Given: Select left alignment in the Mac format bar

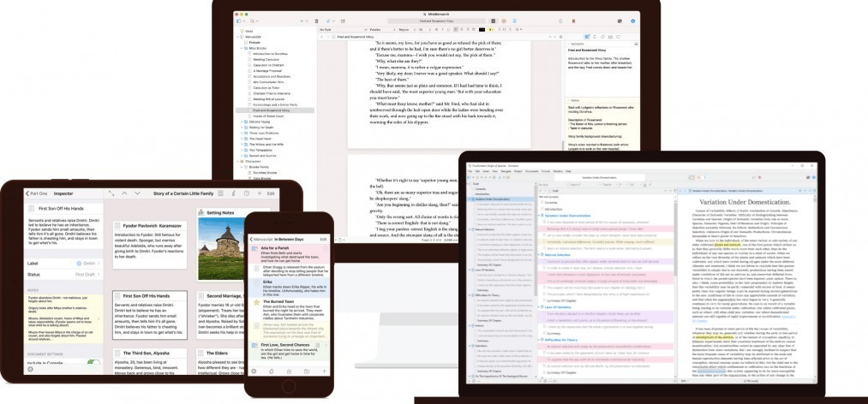Looking at the screenshot, I should click(456, 29).
